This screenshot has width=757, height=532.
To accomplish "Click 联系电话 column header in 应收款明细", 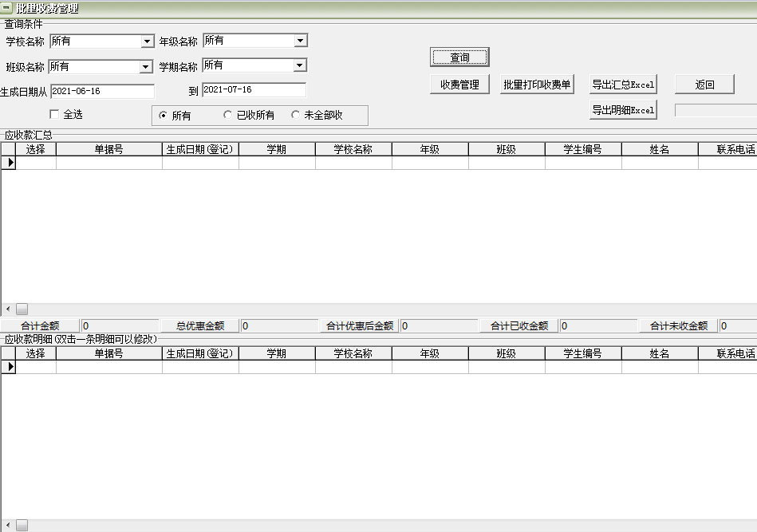I will point(728,354).
